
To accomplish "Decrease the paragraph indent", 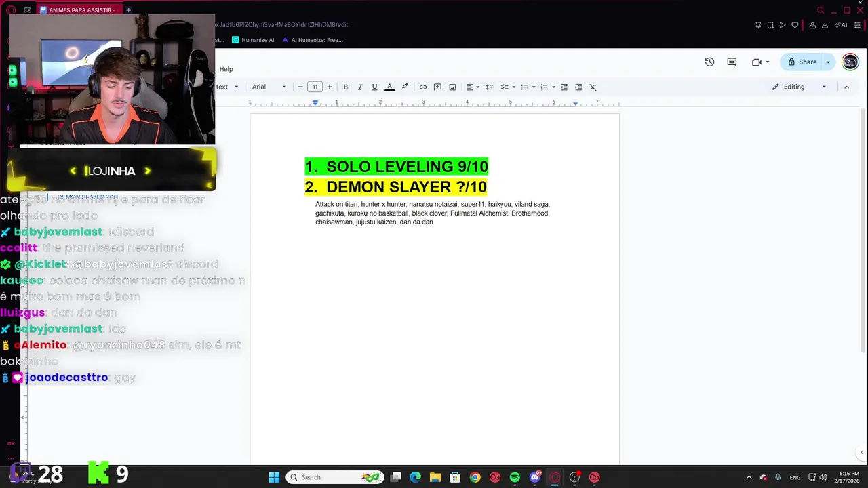I will (564, 87).
